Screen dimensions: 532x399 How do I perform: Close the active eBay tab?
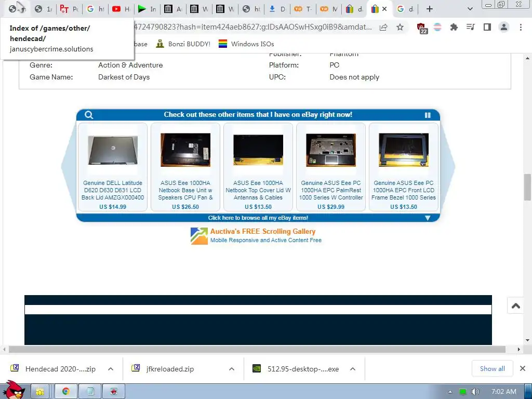[x=384, y=9]
